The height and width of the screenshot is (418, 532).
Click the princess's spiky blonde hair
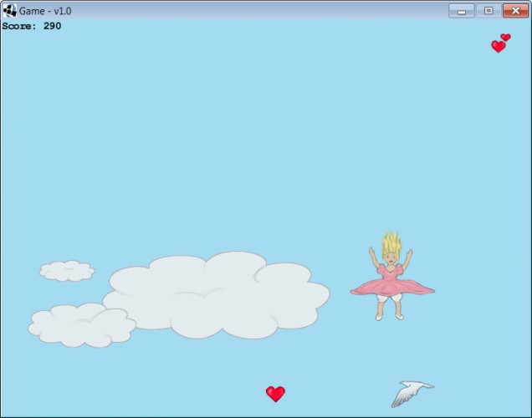click(x=391, y=242)
